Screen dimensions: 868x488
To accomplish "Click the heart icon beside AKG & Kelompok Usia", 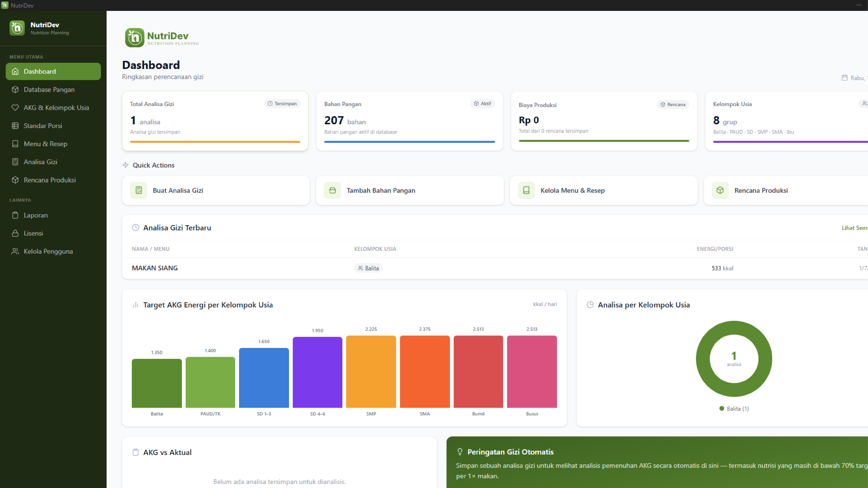I will pos(15,108).
